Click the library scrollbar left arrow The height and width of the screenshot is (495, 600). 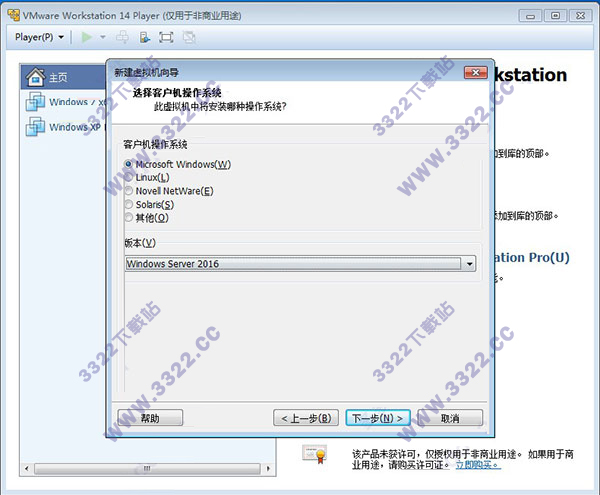pos(26,468)
